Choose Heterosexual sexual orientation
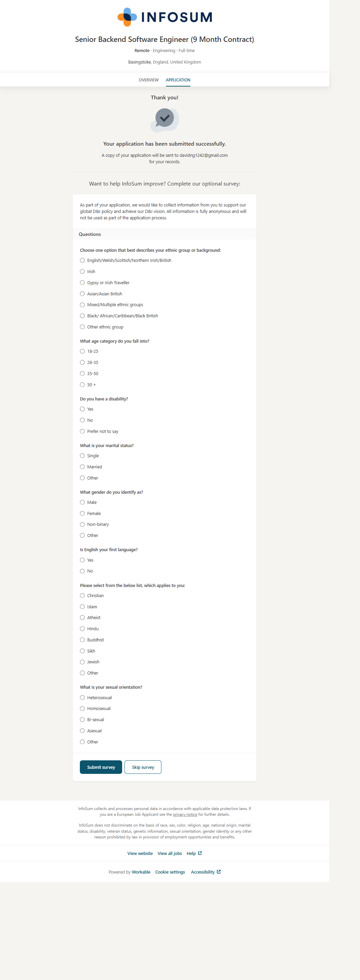The height and width of the screenshot is (980, 360). (x=82, y=697)
